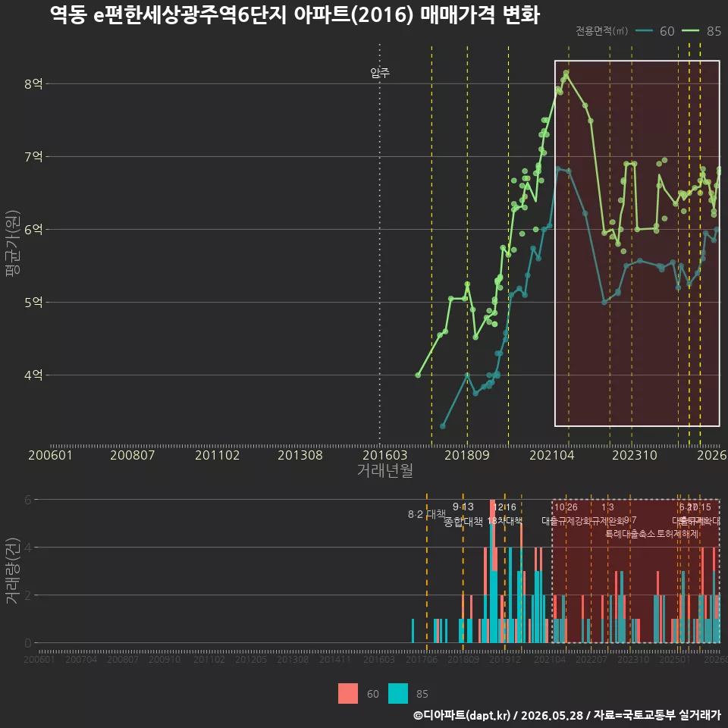Viewport: 728px width, 728px height.
Task: Click the 201809 label on the price chart axis
Action: pyautogui.click(x=467, y=455)
